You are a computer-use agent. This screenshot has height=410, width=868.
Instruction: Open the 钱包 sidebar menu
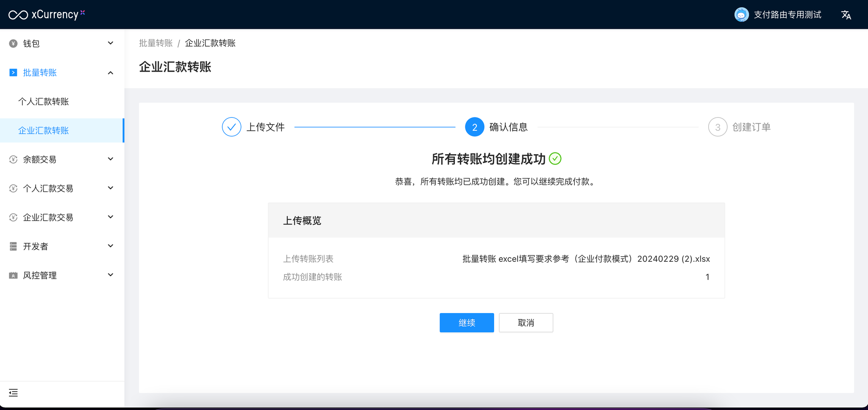[62, 43]
